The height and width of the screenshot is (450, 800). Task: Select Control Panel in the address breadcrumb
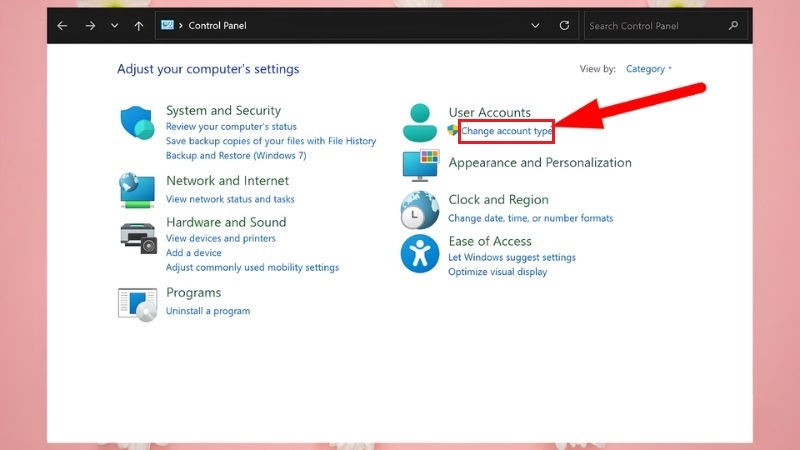tap(217, 26)
